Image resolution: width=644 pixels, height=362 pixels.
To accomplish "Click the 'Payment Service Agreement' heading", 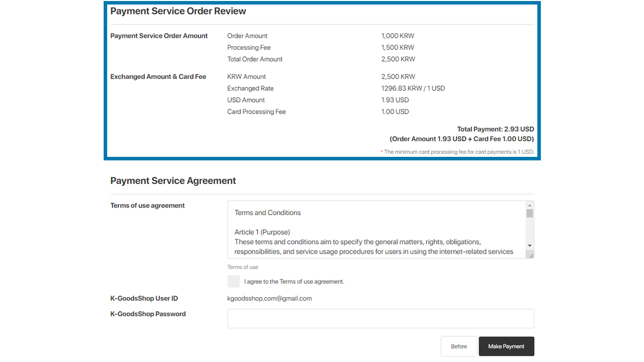I will [x=173, y=181].
